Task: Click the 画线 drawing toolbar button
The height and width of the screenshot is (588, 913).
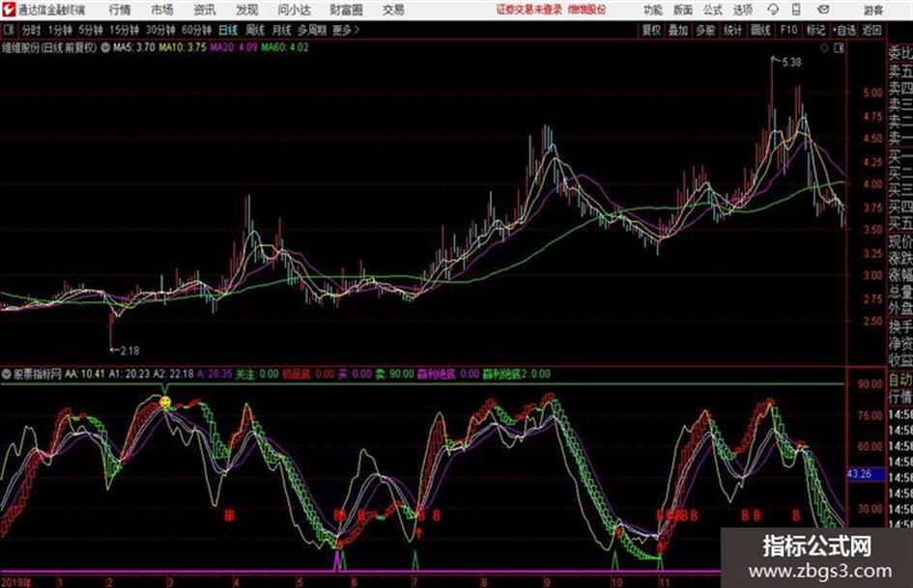Action: (761, 30)
